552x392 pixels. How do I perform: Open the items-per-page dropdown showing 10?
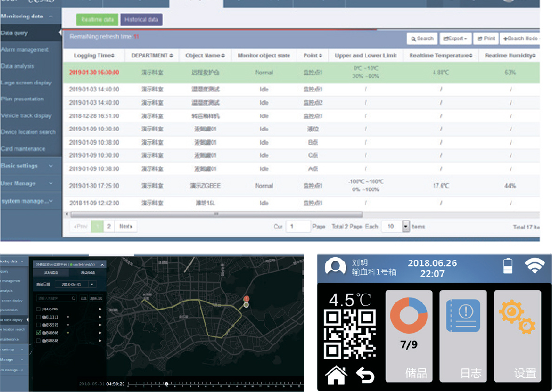point(406,227)
